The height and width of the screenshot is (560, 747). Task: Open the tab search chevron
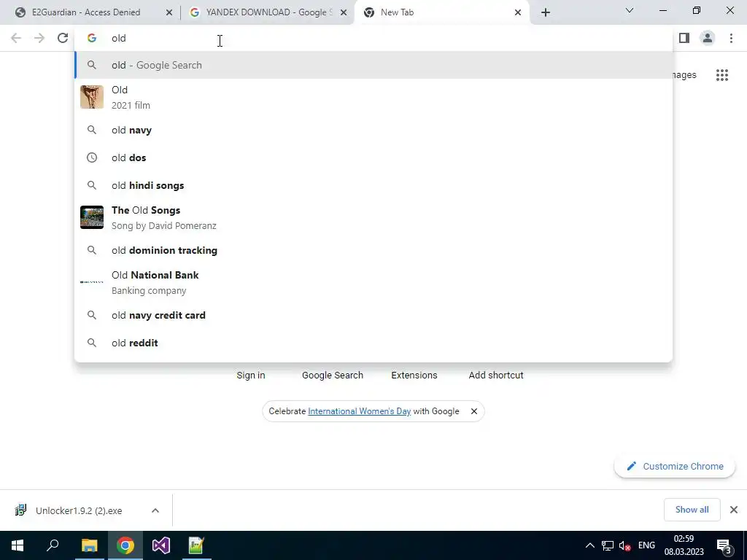[630, 10]
